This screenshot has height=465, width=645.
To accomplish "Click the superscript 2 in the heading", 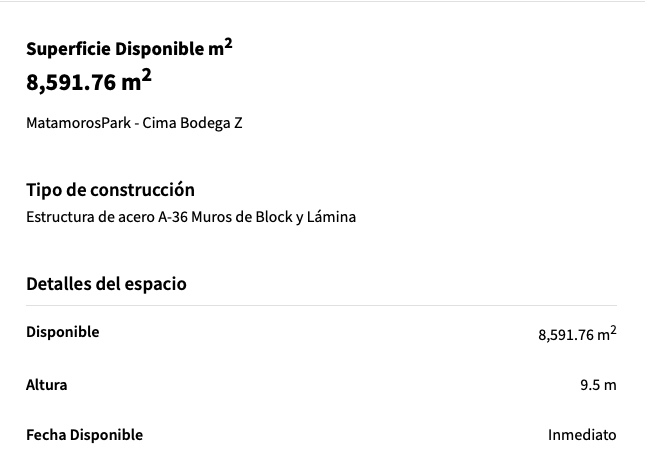I will [x=228, y=44].
